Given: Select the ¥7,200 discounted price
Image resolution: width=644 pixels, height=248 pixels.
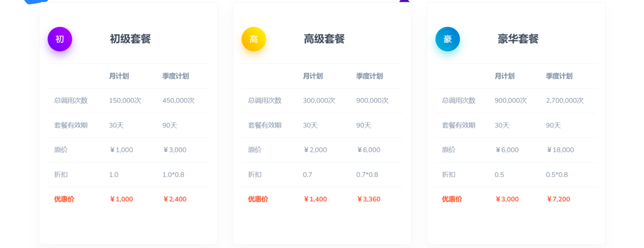Looking at the screenshot, I should click(558, 199).
